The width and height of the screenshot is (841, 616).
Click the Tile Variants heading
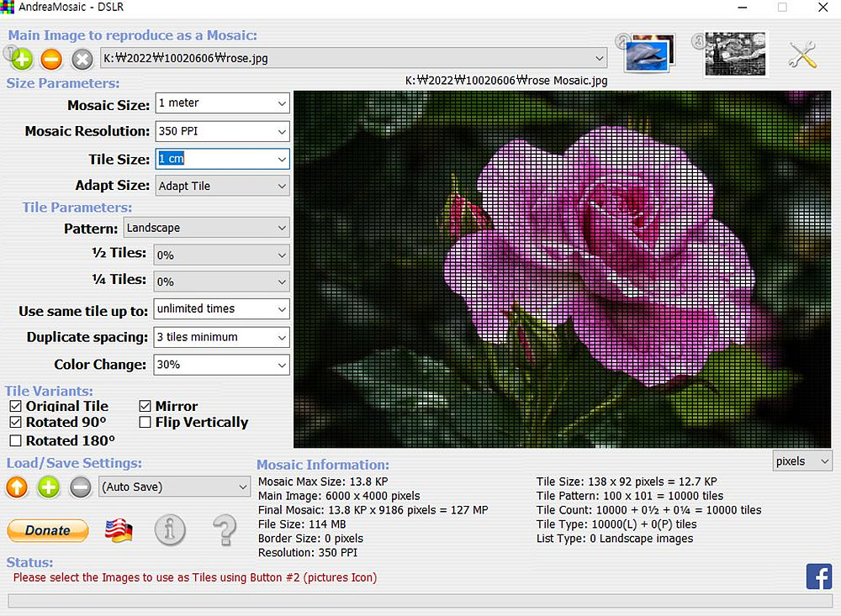click(49, 391)
